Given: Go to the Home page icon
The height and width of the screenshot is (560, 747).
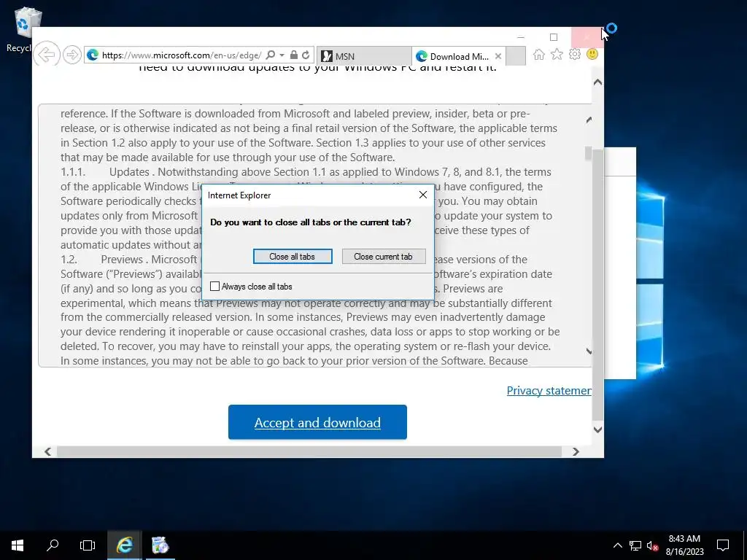Looking at the screenshot, I should [539, 54].
